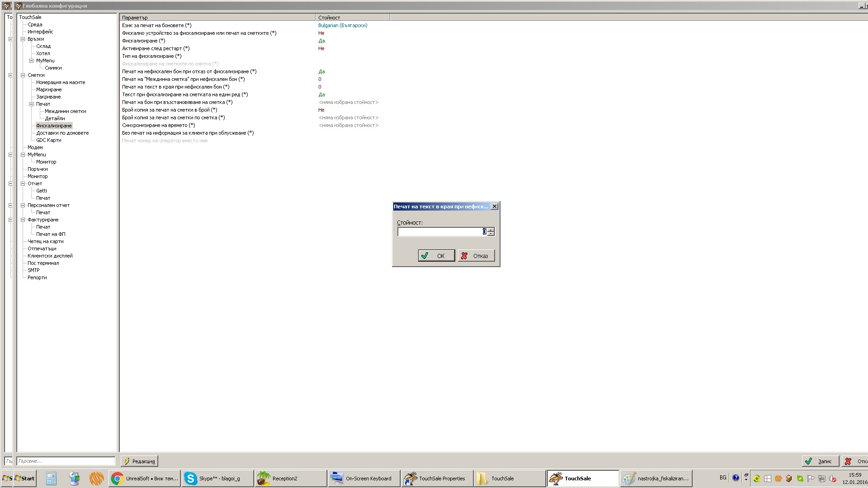Collapse the Печат node under Сметки

pyautogui.click(x=32, y=104)
